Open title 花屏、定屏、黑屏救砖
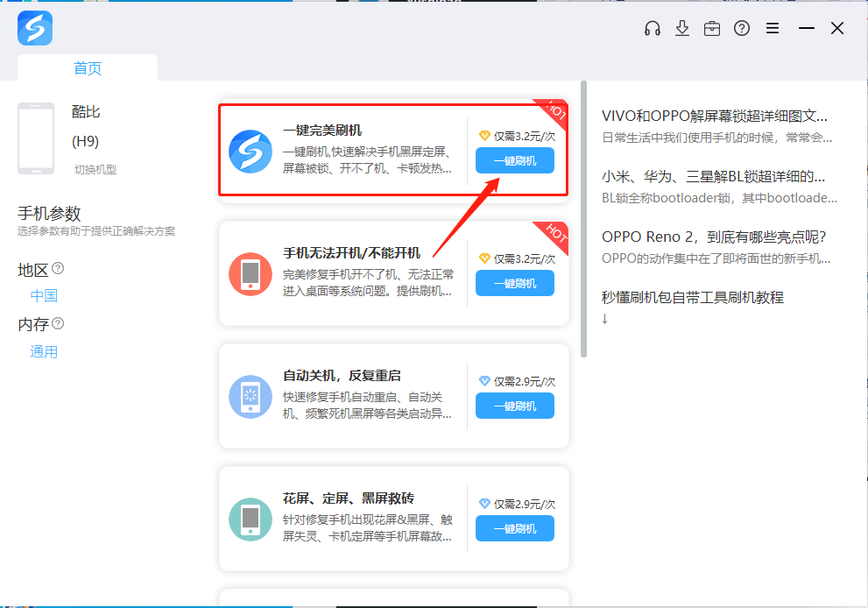This screenshot has width=868, height=608. click(349, 498)
